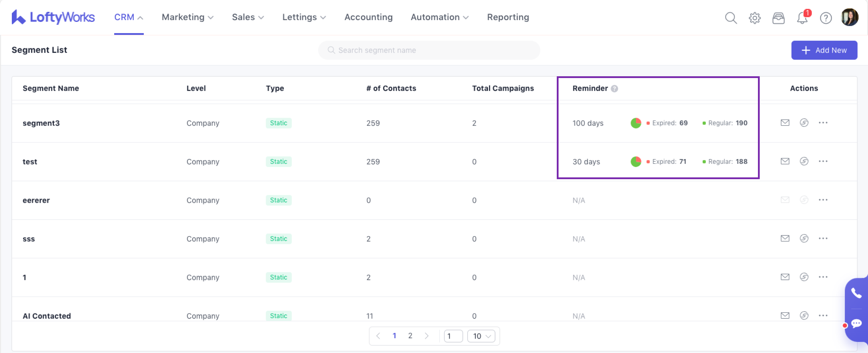Click the search magnifier icon in header
The image size is (868, 353).
pyautogui.click(x=730, y=17)
